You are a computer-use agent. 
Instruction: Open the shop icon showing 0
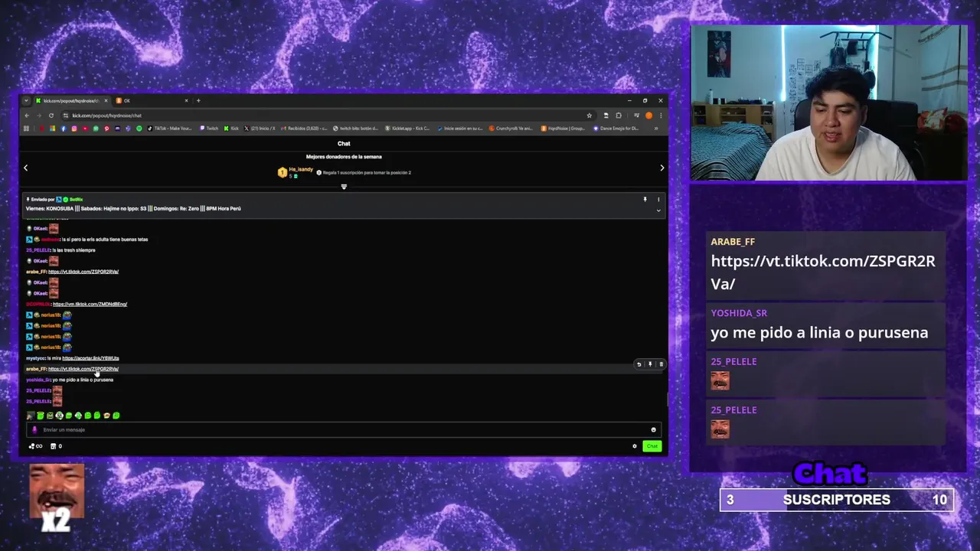tap(56, 446)
